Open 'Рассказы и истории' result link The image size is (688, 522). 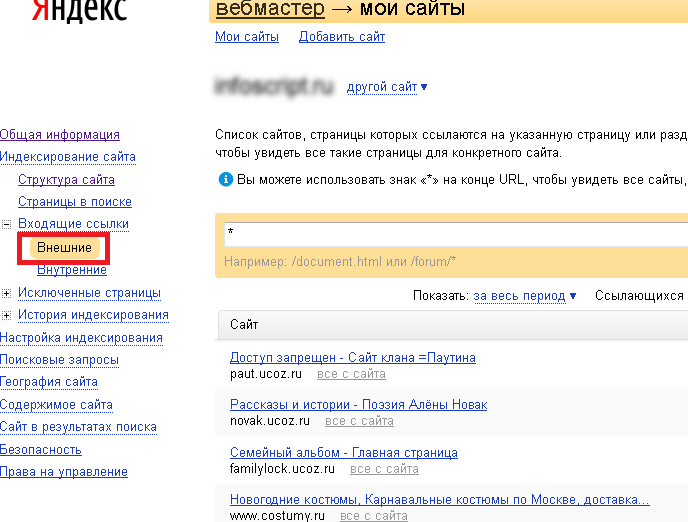(358, 404)
